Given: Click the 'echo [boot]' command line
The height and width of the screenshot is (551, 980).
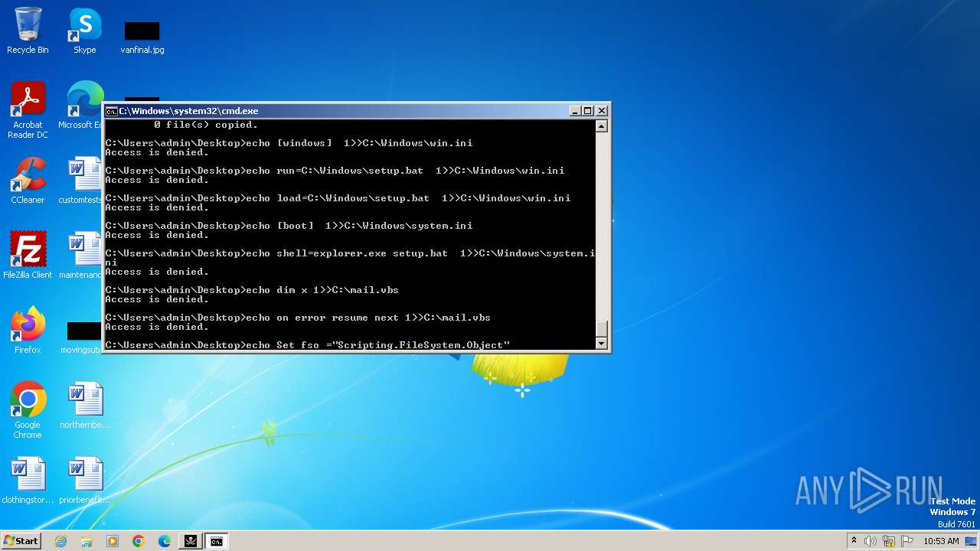Looking at the screenshot, I should pyautogui.click(x=289, y=226).
